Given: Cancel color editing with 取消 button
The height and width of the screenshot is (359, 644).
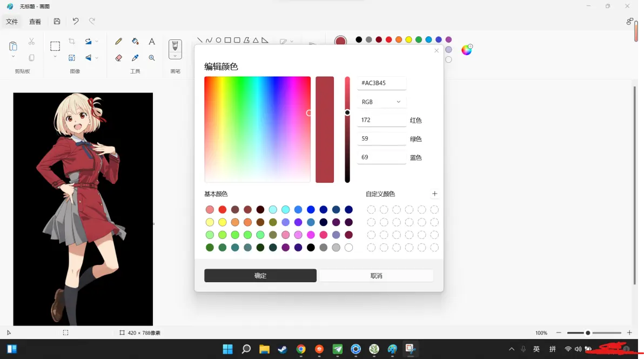Looking at the screenshot, I should click(x=376, y=276).
